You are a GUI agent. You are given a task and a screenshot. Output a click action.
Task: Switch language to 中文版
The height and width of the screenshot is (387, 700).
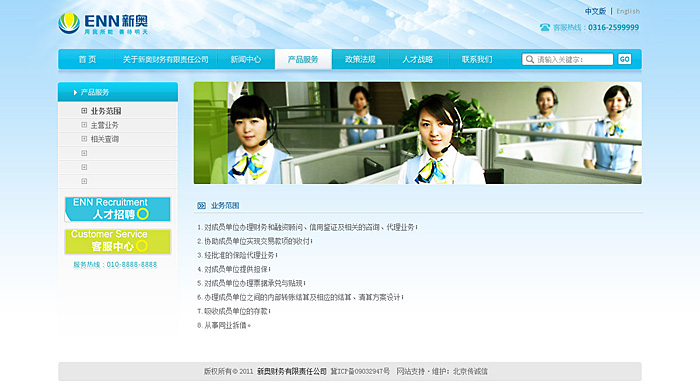coord(596,11)
